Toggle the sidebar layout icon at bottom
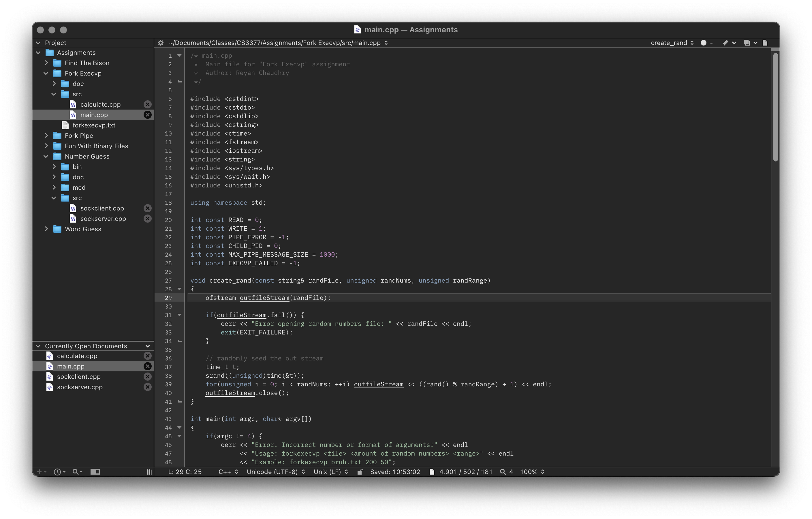Screen dimensions: 812x519 point(95,472)
